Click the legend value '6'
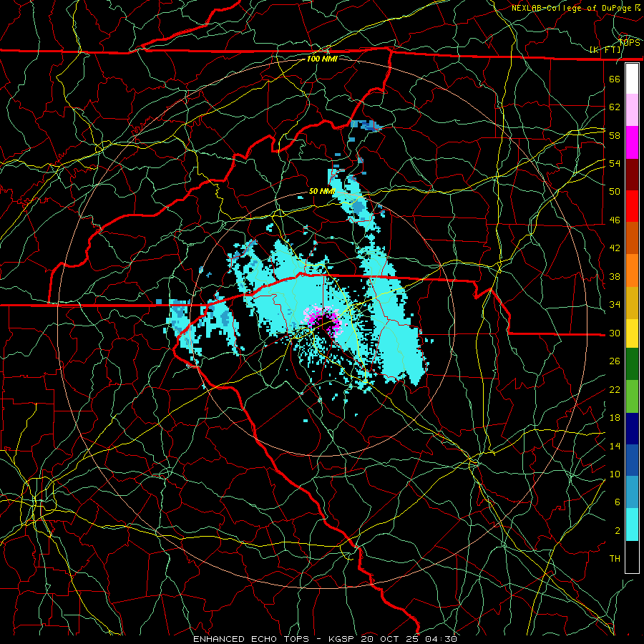644x644 pixels. [617, 502]
